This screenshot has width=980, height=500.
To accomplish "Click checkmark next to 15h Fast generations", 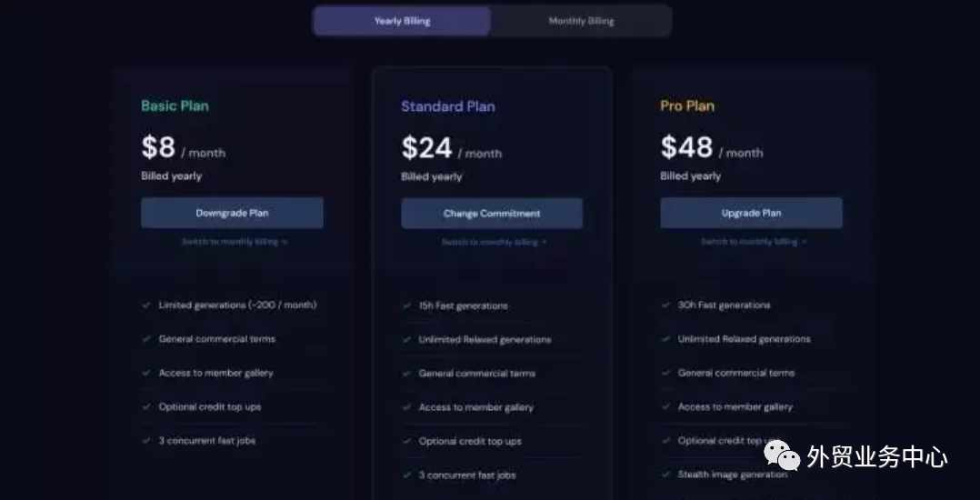I will [x=406, y=306].
